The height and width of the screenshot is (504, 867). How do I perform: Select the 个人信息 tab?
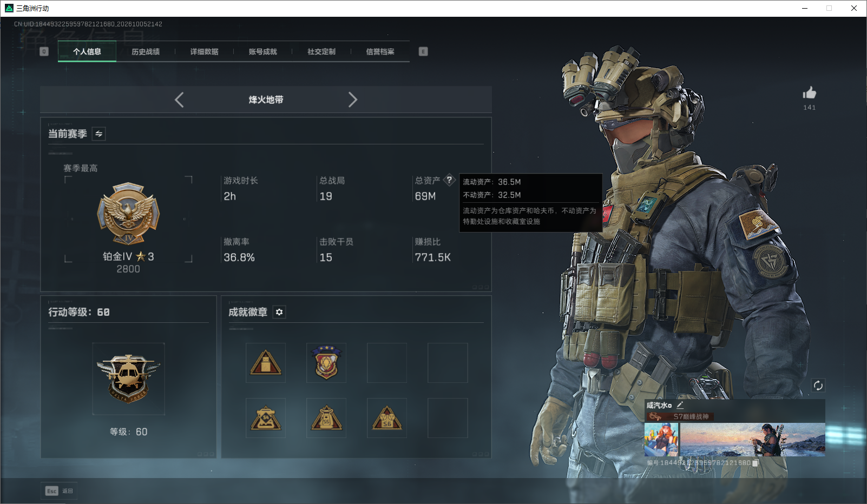coord(87,52)
